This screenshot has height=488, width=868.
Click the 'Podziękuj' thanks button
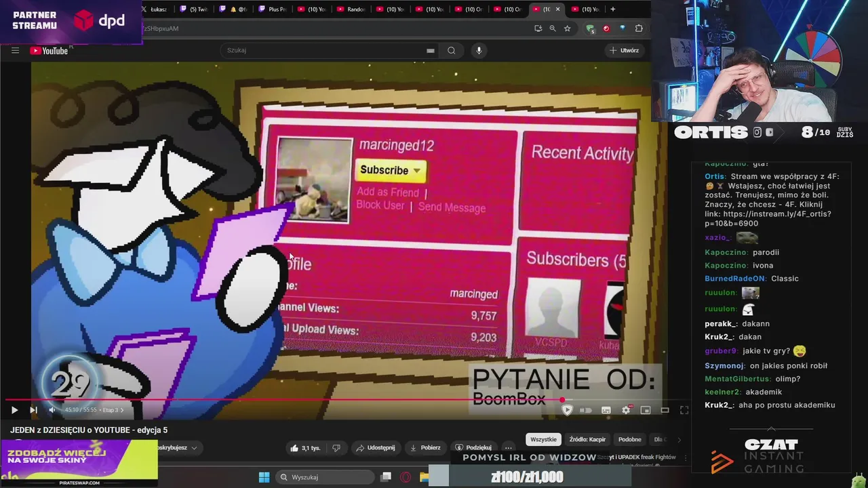point(473,448)
